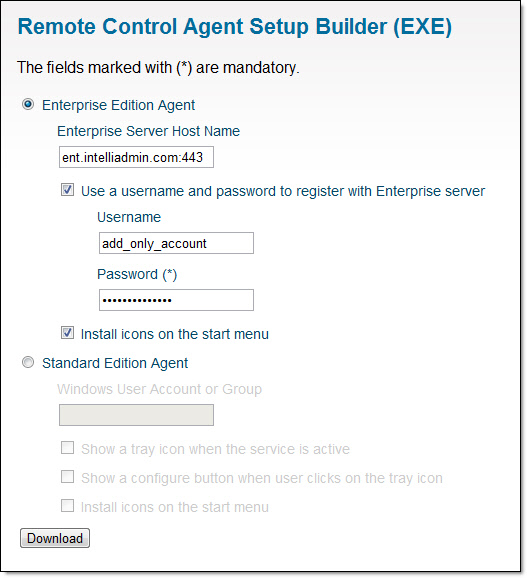
Task: Select the Standard Edition Agent radio button
Action: [28, 362]
